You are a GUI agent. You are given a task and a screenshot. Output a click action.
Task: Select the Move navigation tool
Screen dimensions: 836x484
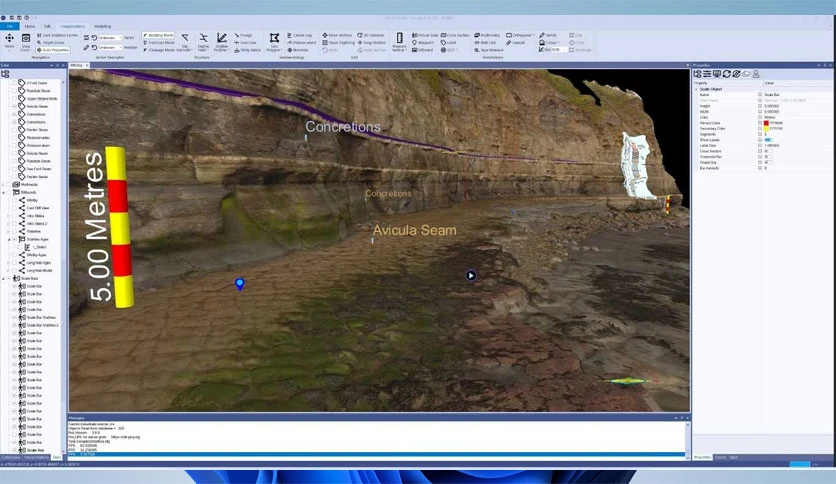[x=9, y=41]
